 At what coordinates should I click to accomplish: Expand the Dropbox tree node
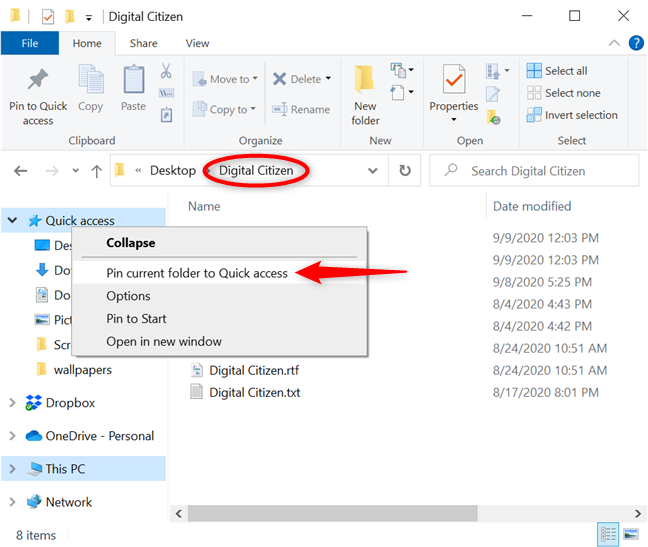point(12,402)
